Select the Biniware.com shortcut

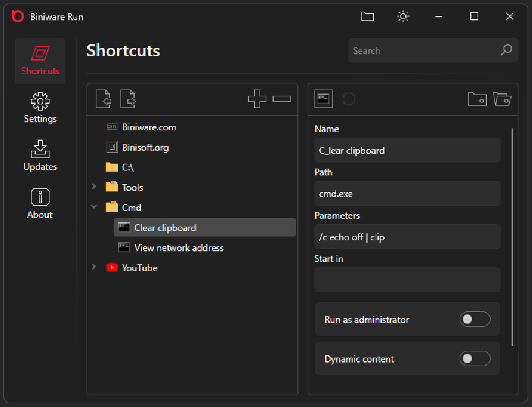click(x=149, y=127)
